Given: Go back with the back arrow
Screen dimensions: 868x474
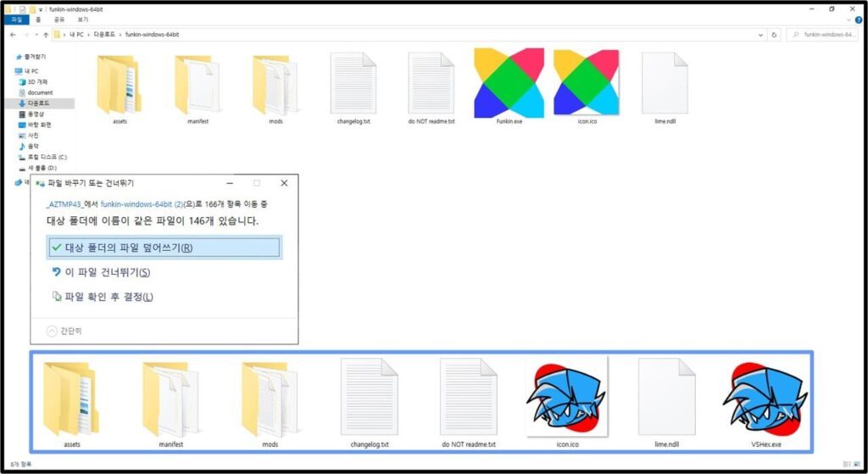Looking at the screenshot, I should 14,34.
